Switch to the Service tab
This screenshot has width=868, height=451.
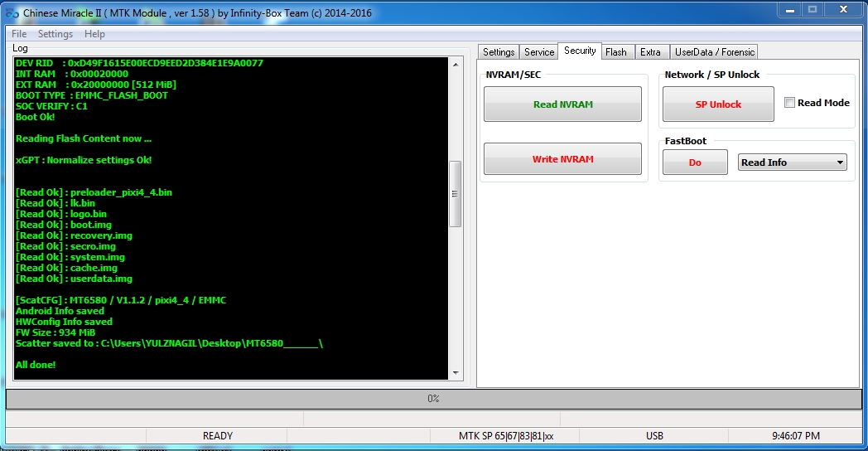coord(539,52)
